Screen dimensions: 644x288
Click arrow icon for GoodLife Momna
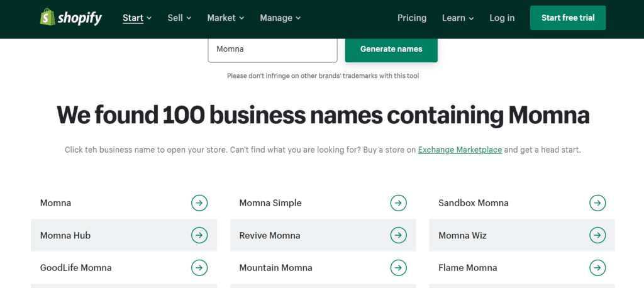point(199,267)
